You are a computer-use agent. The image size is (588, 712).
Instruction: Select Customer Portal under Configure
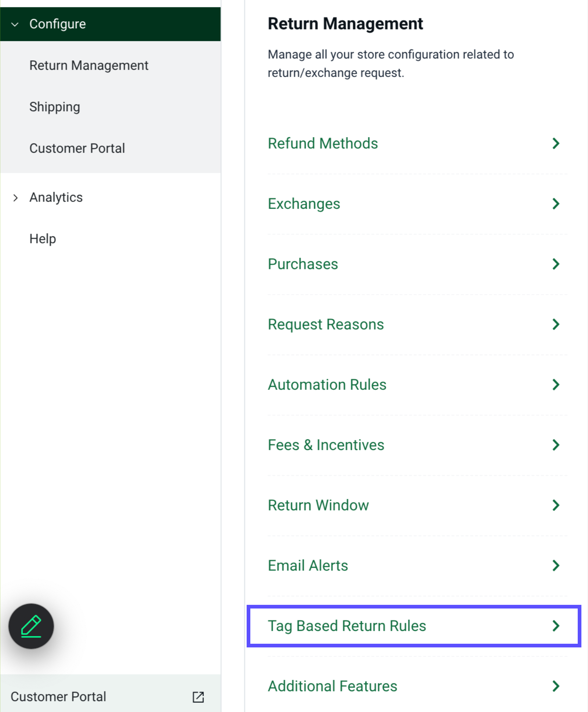click(x=77, y=148)
